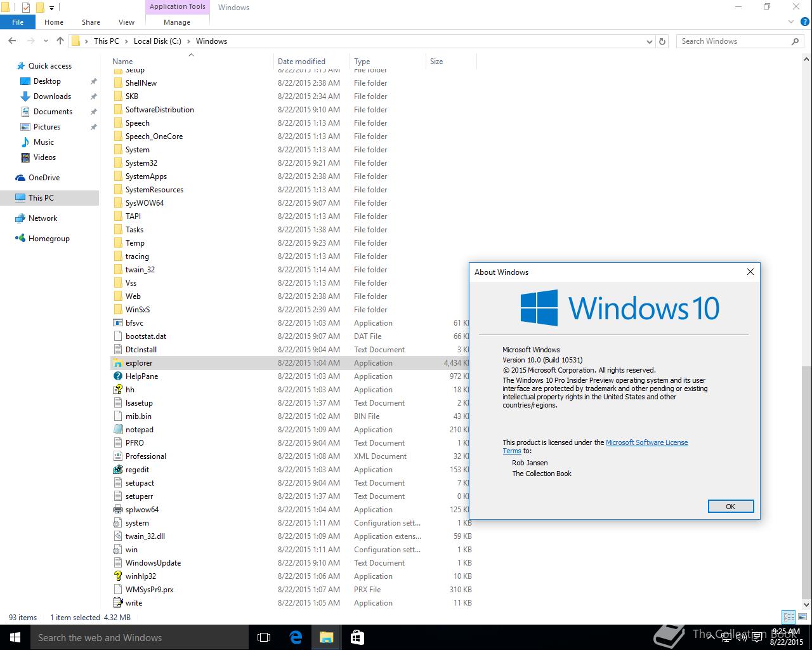The width and height of the screenshot is (812, 650).
Task: Sort by the Type column header
Action: pos(388,62)
